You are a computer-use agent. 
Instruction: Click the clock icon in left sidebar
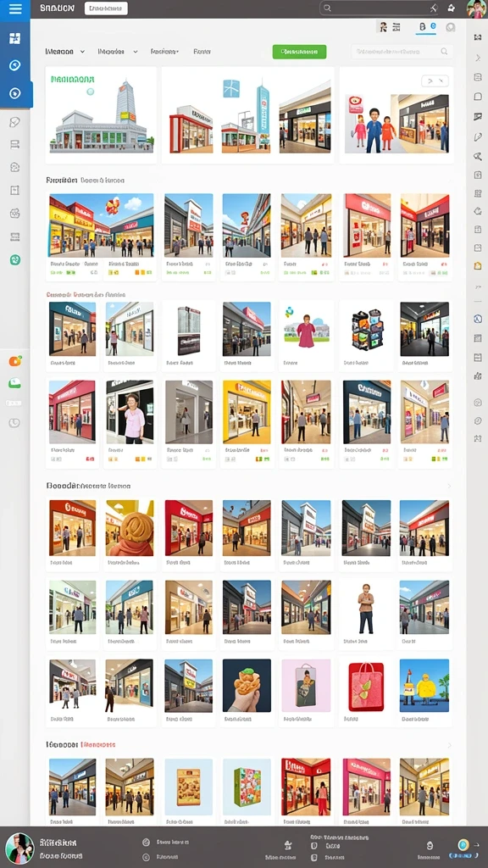point(14,423)
